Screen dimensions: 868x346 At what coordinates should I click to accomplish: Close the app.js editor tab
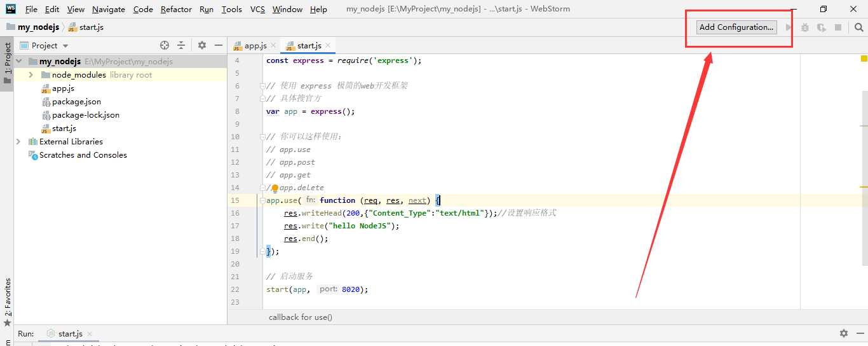(x=273, y=45)
